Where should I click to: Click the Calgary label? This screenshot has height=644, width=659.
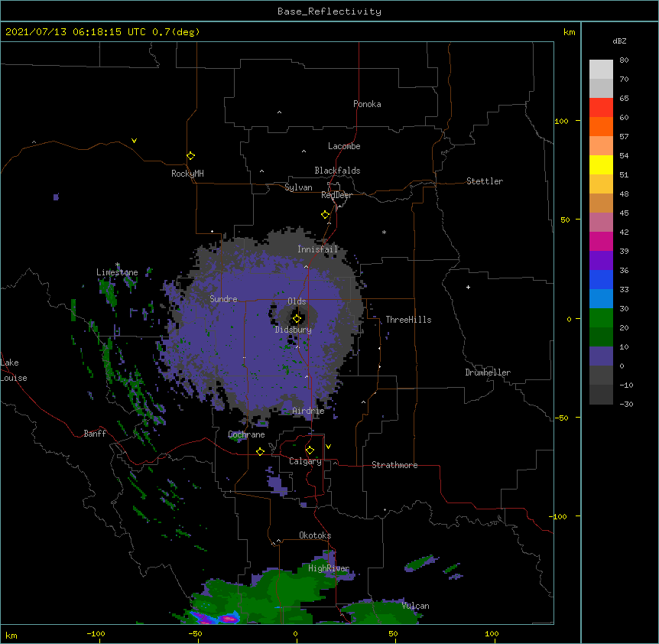[305, 461]
